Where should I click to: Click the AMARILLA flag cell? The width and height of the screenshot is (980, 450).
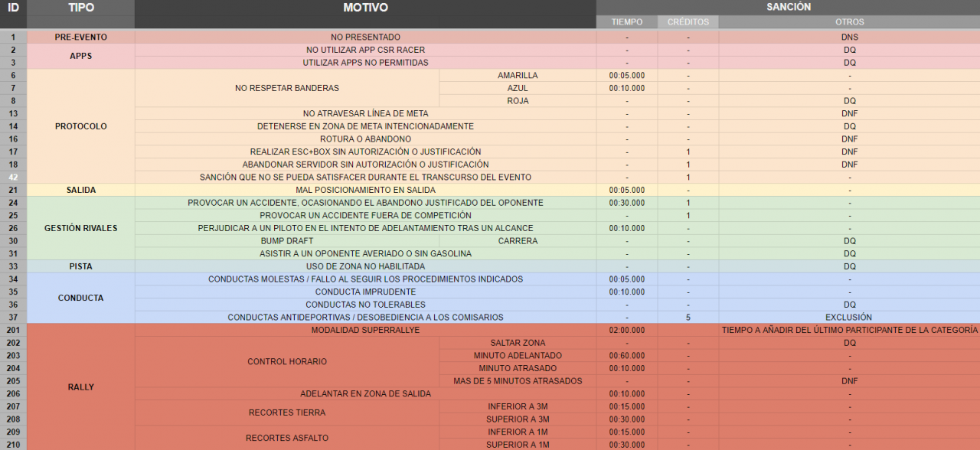[518, 75]
